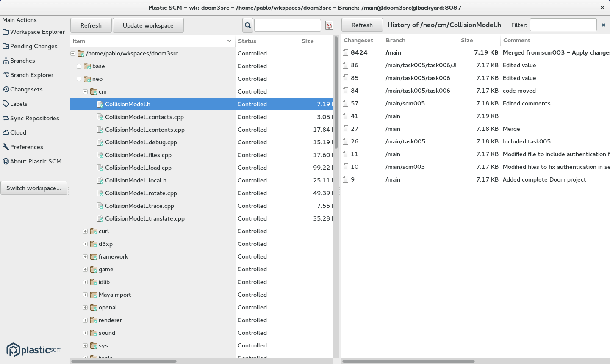Screen dimensions: 610x364
Task: Expand the MayaImport folder
Action: click(85, 295)
